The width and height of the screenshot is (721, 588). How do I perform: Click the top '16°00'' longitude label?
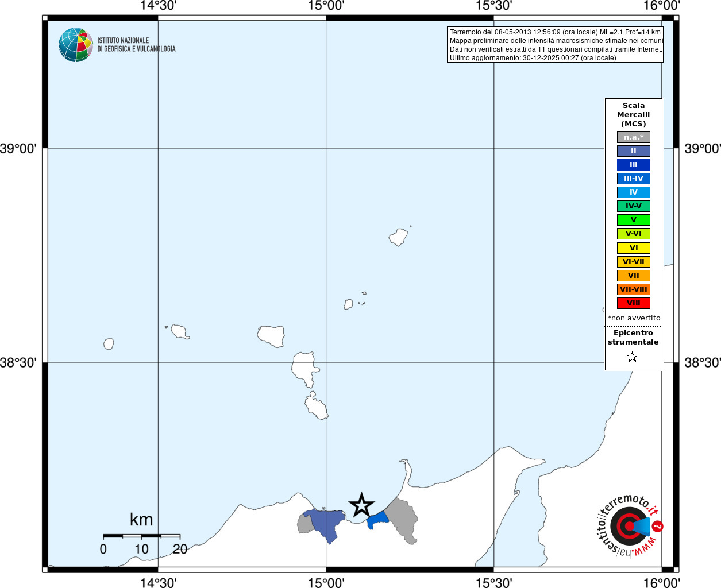coord(661,6)
